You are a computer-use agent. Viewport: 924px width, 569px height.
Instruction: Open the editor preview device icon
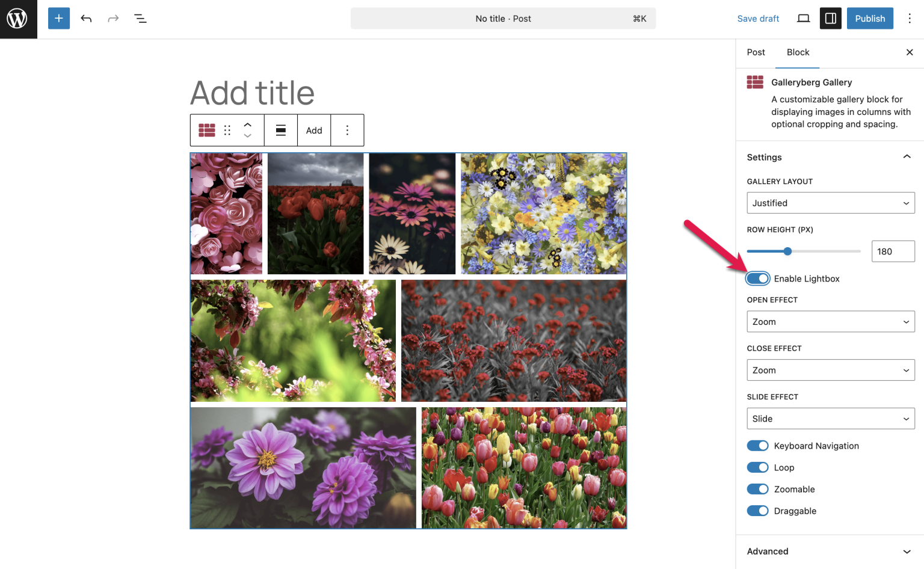(803, 18)
